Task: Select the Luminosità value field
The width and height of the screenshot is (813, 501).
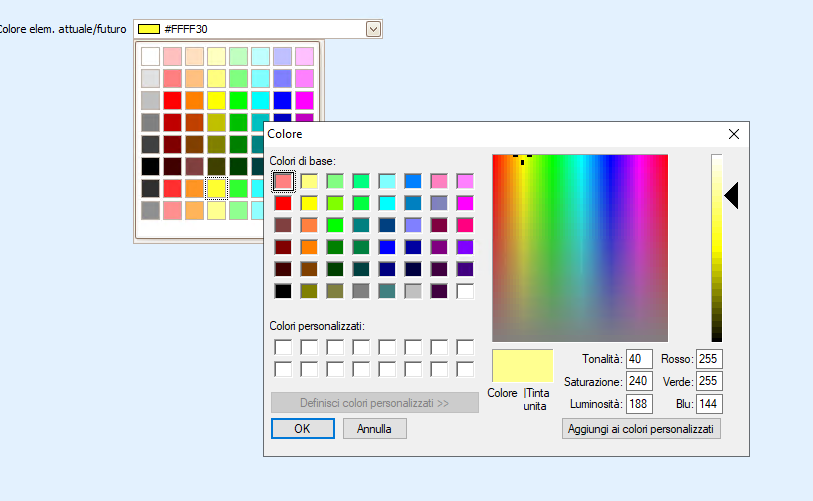Action: pos(640,405)
